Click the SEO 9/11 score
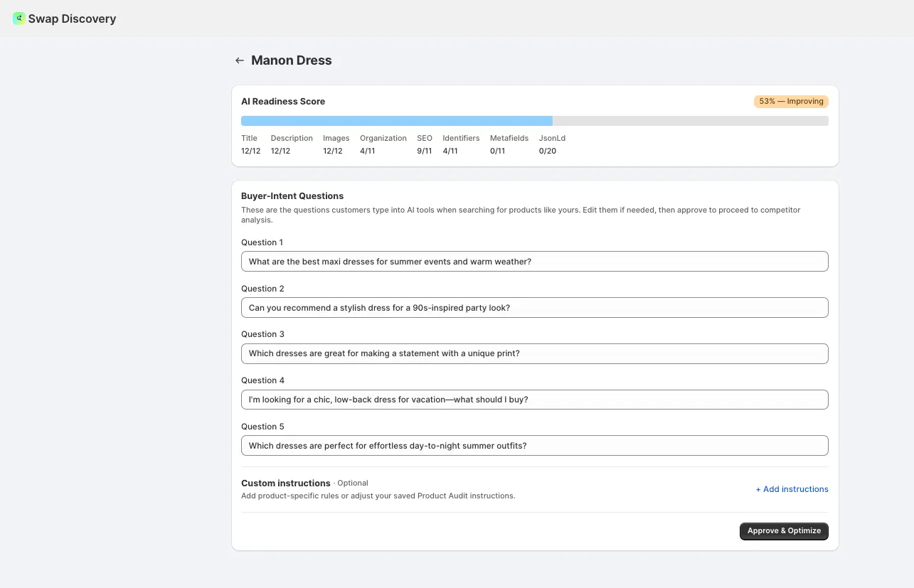Viewport: 914px width, 588px height. (425, 144)
